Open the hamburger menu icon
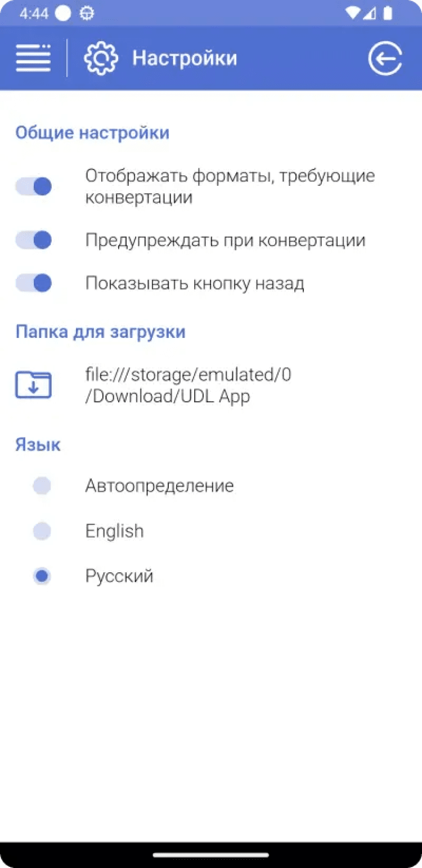 (33, 58)
